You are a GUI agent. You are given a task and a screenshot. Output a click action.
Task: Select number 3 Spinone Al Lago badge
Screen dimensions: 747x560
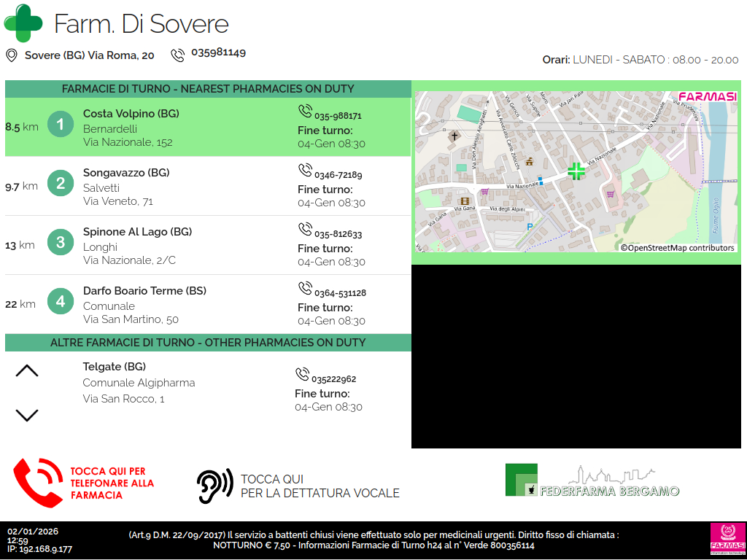(61, 242)
